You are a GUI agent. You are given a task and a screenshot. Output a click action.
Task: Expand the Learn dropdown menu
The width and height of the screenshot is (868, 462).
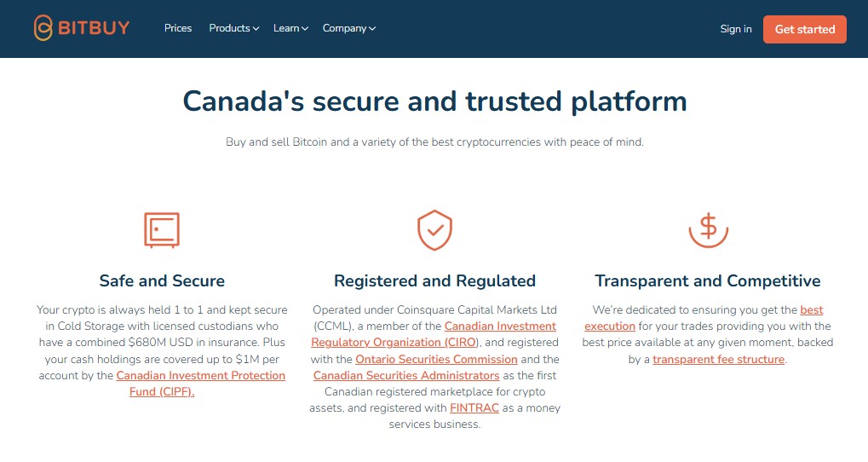coord(290,28)
